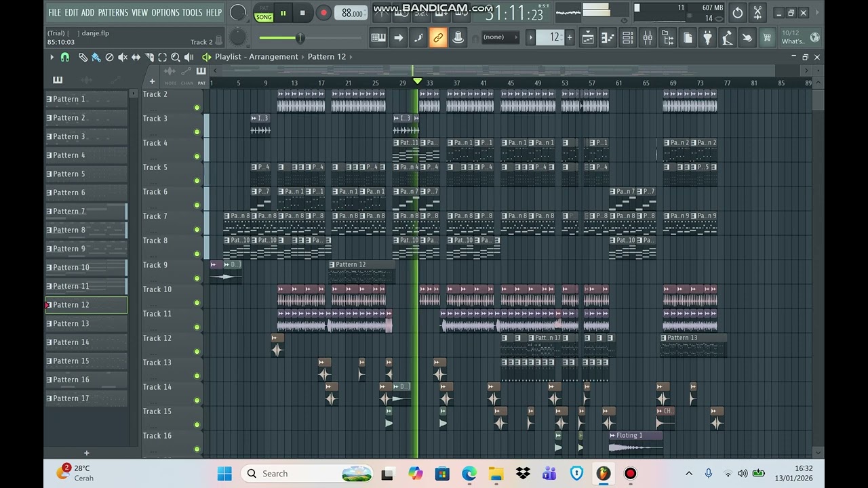Select the Slice tool in playlist toolbar
This screenshot has width=868, height=488.
tap(149, 58)
